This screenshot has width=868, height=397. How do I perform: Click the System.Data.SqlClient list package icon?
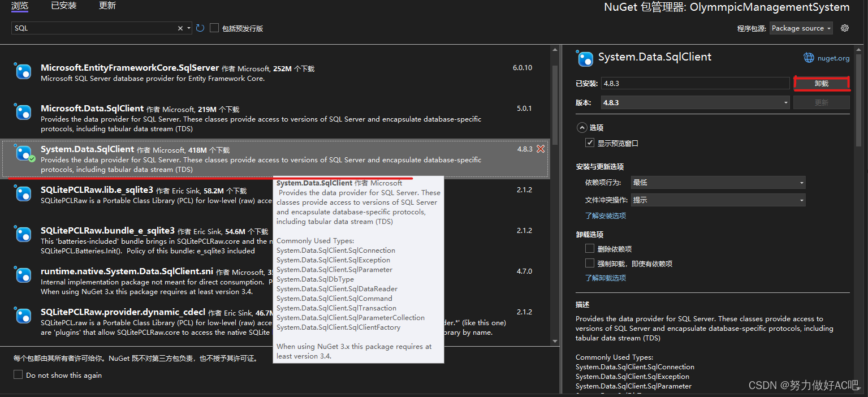click(x=23, y=153)
